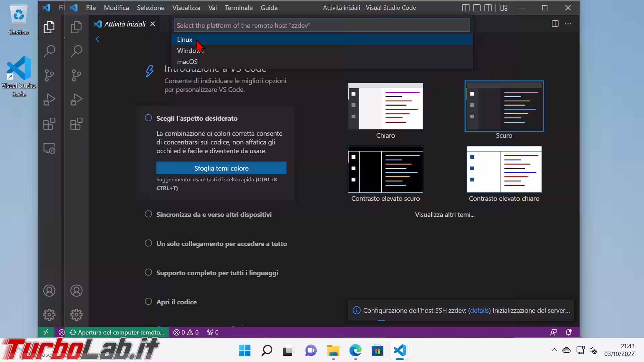Viewport: 644px width, 362px height.
Task: Select the 'Apri il codice' step
Action: point(176,302)
